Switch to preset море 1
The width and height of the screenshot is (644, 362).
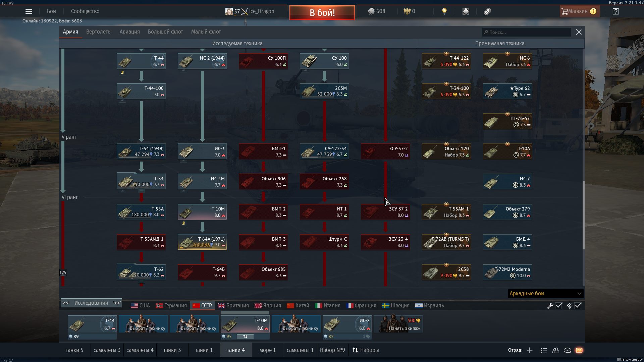[x=267, y=350]
